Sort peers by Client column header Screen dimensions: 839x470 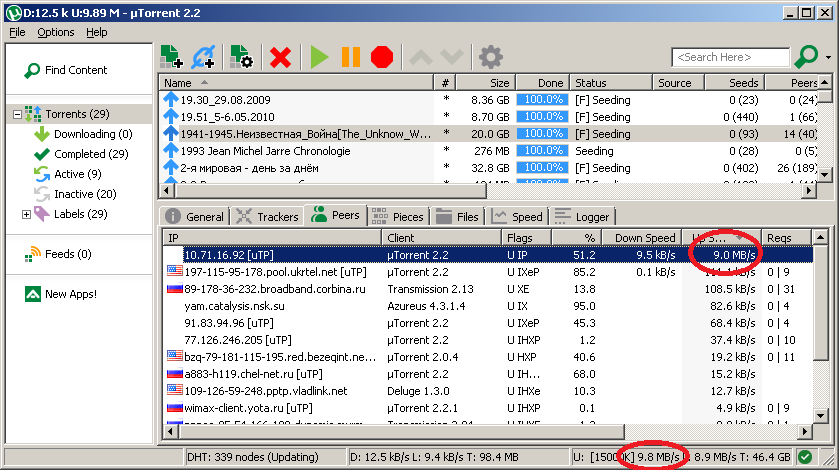point(441,238)
